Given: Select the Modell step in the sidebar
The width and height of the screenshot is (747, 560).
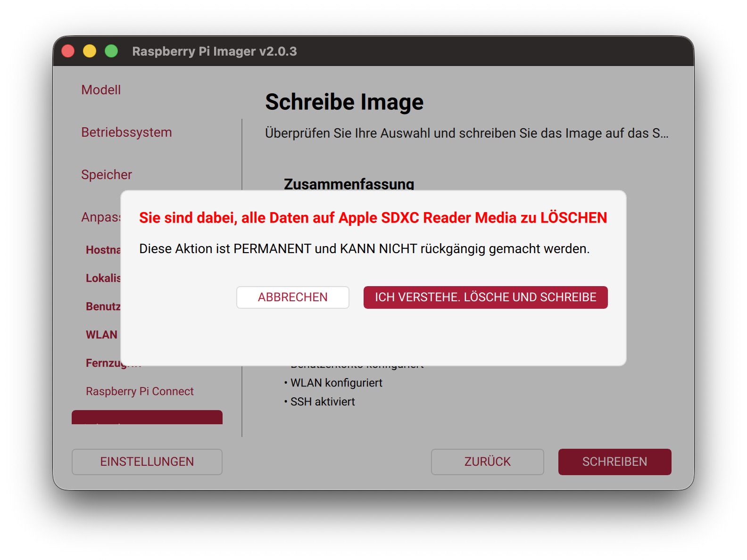Looking at the screenshot, I should coord(101,90).
